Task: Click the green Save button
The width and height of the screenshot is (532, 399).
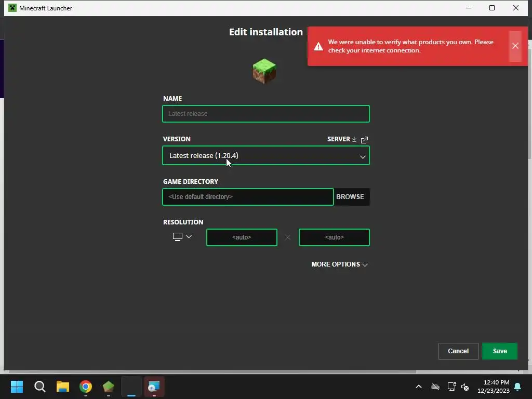Action: coord(500,351)
